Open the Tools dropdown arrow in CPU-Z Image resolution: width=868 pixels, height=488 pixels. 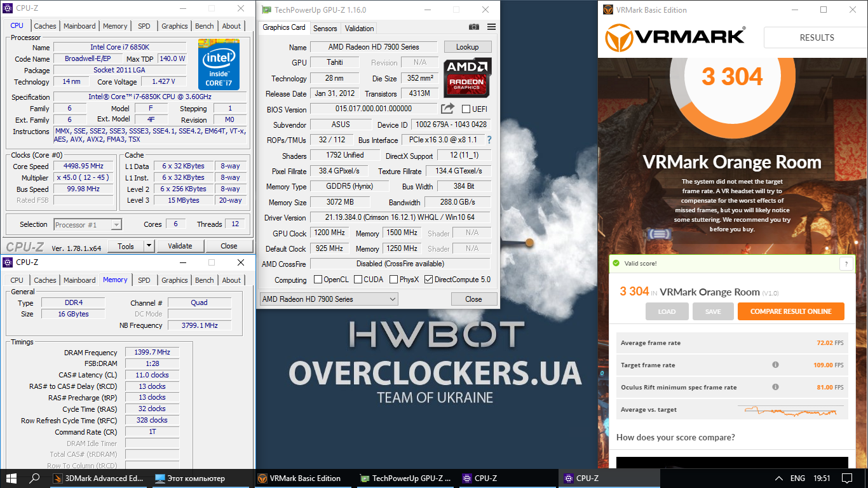tap(149, 246)
